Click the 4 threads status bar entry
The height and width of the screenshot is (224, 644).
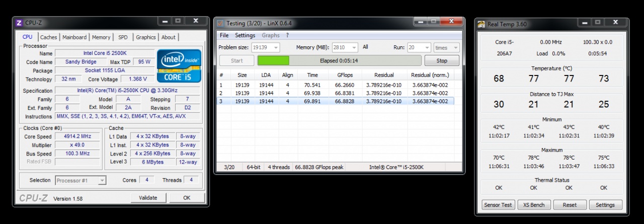(x=278, y=167)
